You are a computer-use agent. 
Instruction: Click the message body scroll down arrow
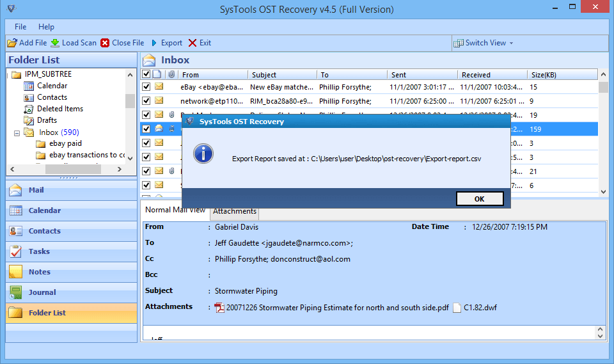(601, 336)
